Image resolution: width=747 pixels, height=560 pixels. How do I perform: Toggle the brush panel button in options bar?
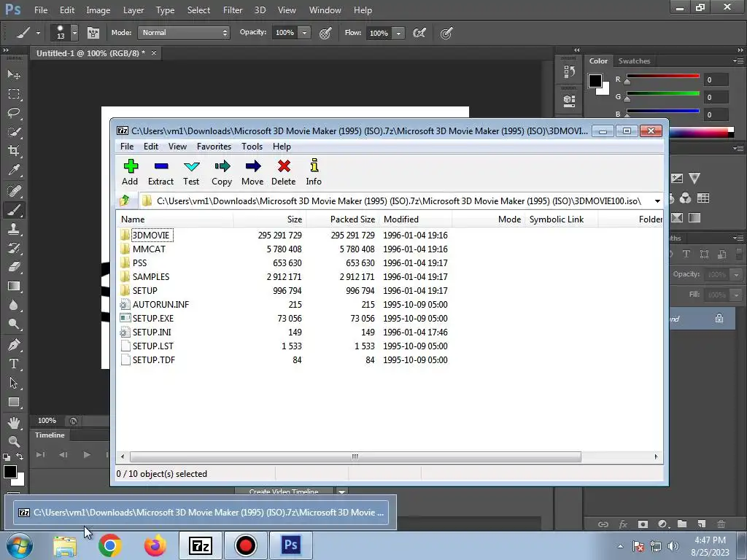(93, 33)
